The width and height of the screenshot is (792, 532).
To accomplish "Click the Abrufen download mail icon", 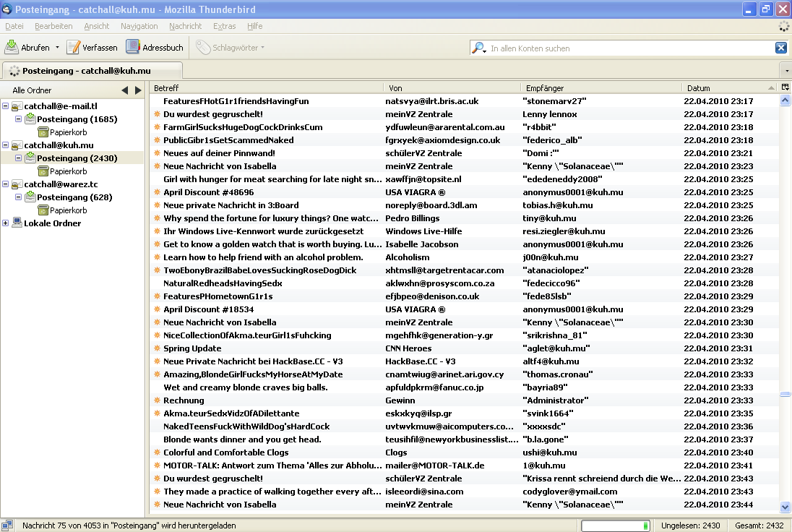I will pyautogui.click(x=12, y=47).
